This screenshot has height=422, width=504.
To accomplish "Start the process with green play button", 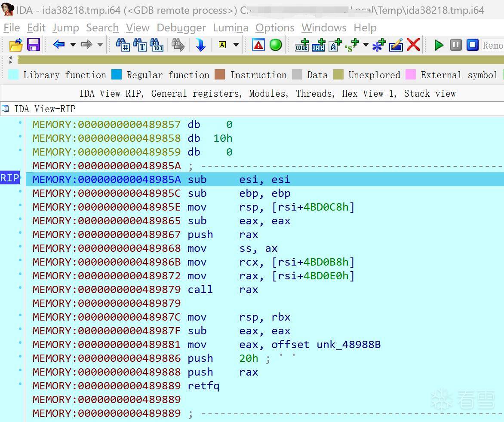I will coord(439,45).
